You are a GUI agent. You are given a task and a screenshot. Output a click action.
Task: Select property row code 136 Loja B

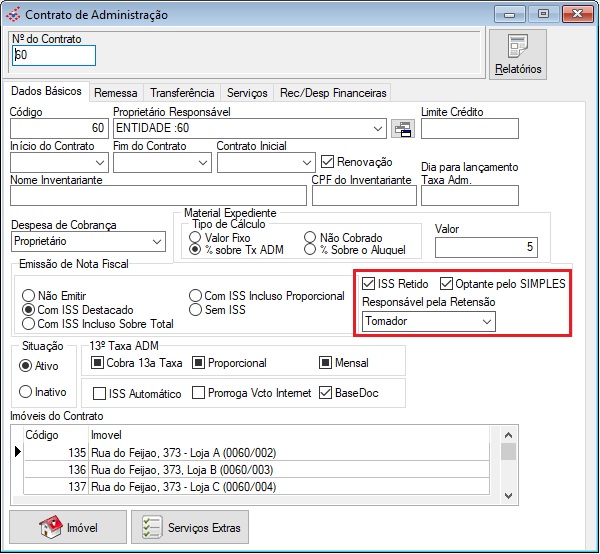[x=260, y=469]
